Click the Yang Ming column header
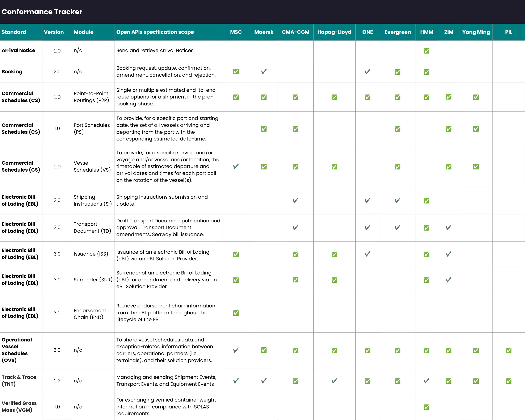Screen dimensions: 525x420 (476, 32)
